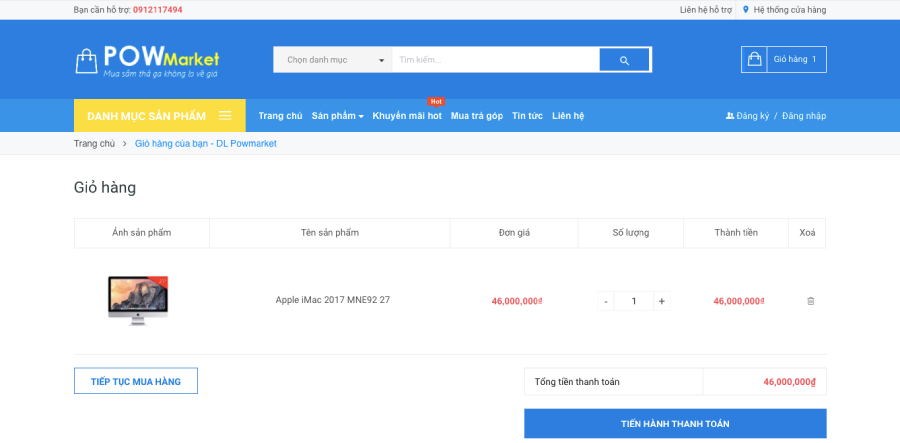Click the quantity input field

(634, 301)
